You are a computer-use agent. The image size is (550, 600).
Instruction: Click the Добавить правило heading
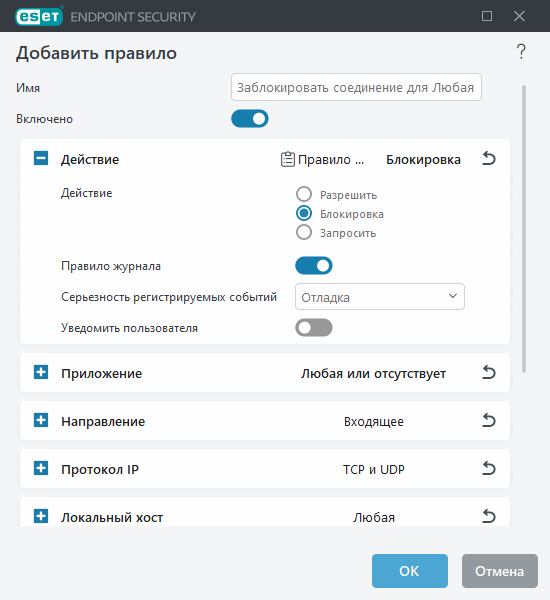(x=96, y=53)
